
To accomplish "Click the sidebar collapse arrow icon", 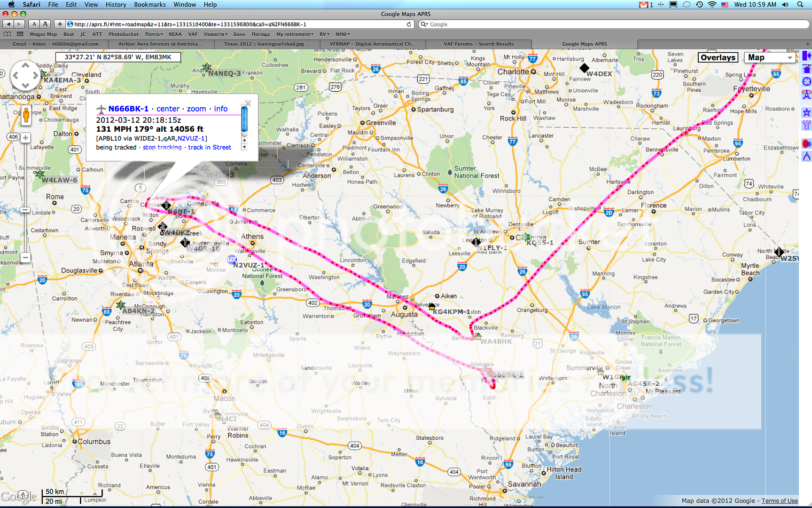I will (806, 56).
